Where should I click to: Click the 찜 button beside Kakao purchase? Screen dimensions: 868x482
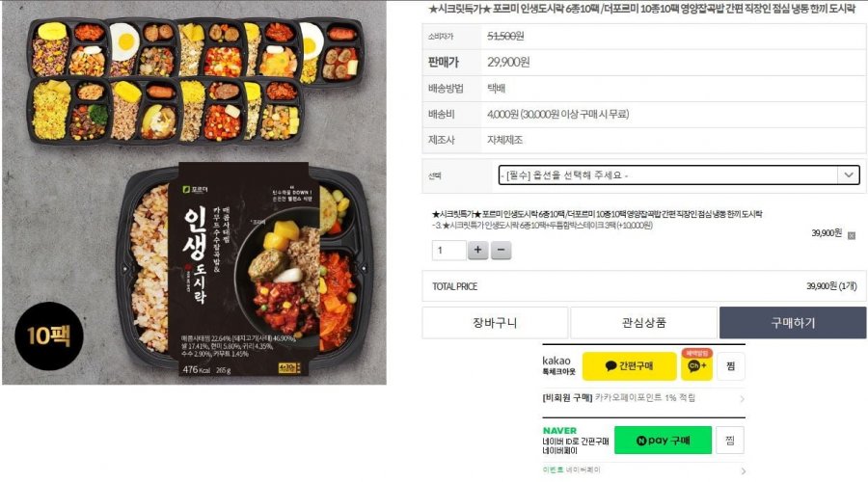point(731,365)
